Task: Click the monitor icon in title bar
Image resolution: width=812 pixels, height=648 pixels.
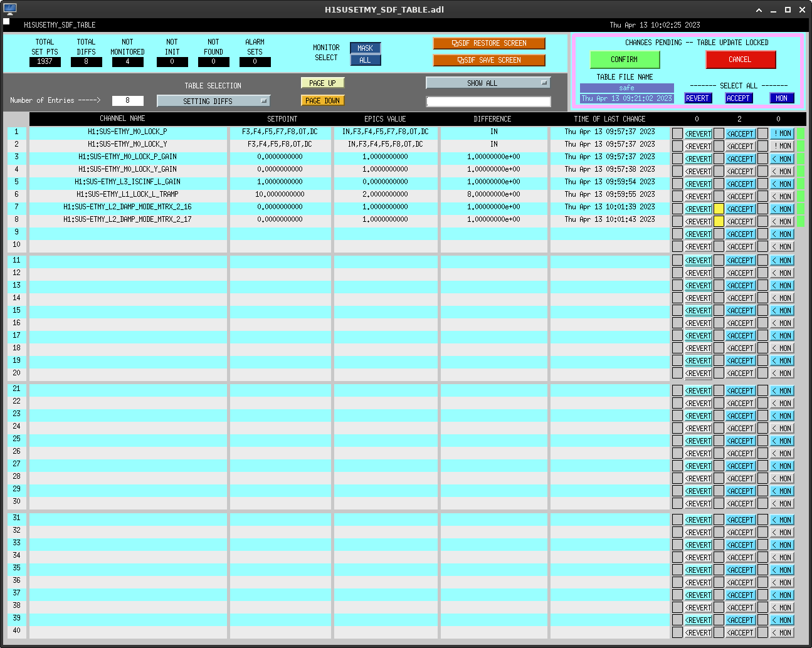Action: pos(10,9)
